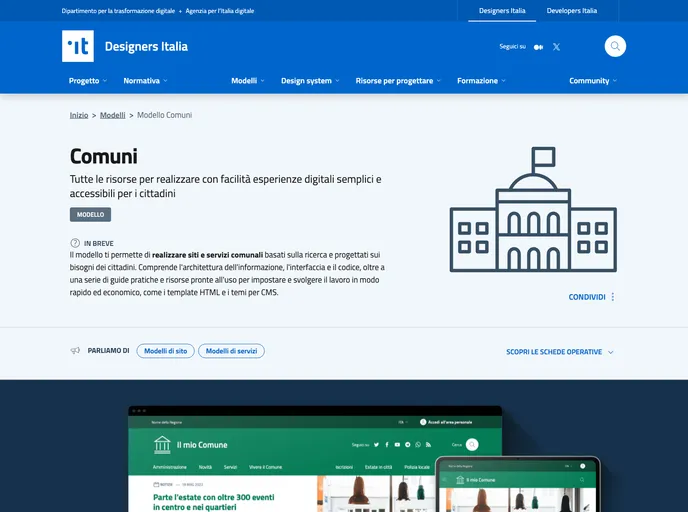Click the megaphone icon next to 'Parliamo di'

[75, 351]
